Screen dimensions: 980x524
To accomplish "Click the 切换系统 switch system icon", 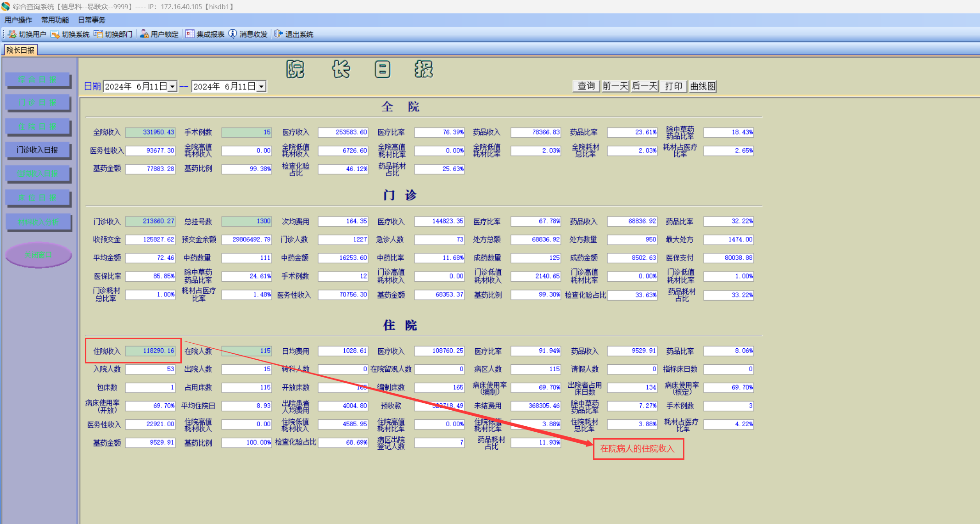I will pos(55,34).
